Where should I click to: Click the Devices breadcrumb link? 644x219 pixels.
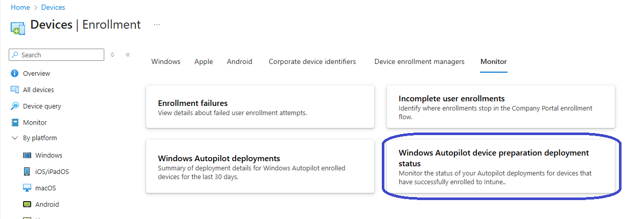(x=53, y=7)
